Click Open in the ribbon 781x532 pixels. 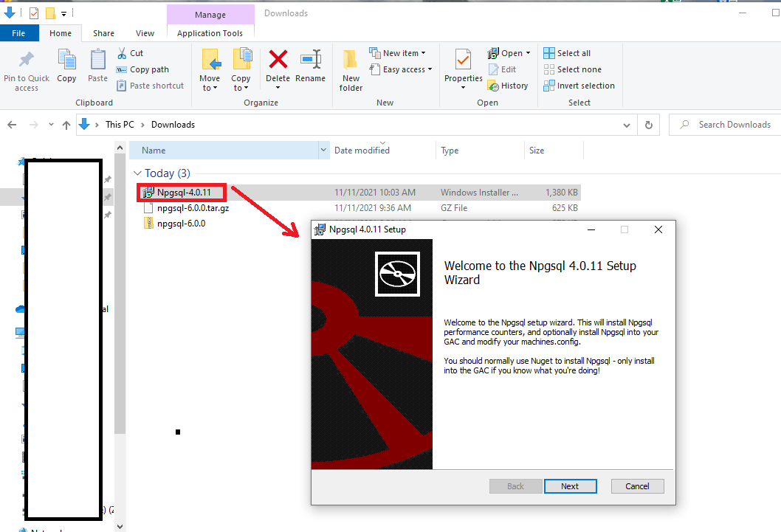[505, 52]
